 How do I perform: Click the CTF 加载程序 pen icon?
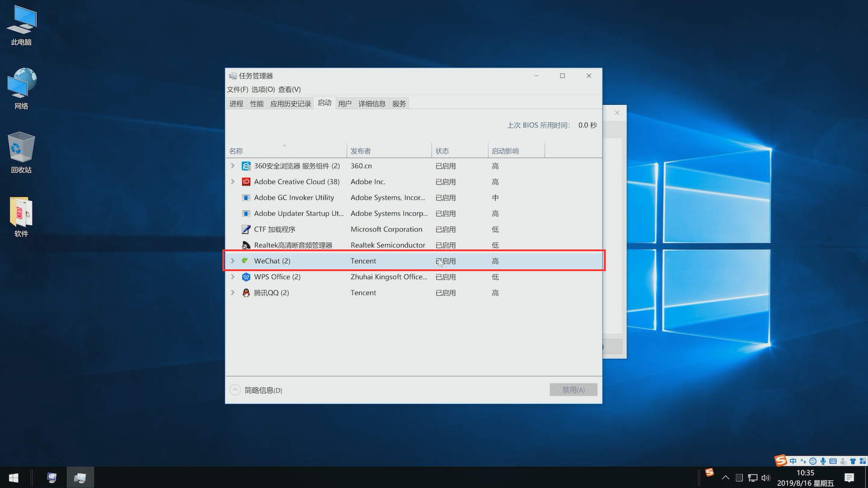246,229
